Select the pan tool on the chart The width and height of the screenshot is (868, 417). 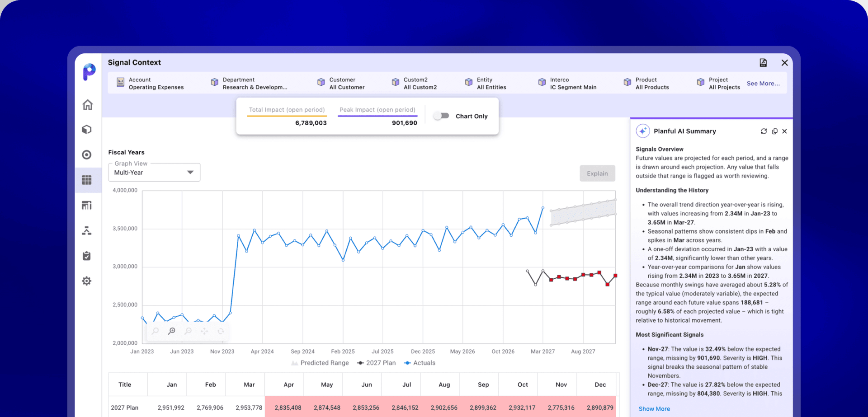pos(204,331)
